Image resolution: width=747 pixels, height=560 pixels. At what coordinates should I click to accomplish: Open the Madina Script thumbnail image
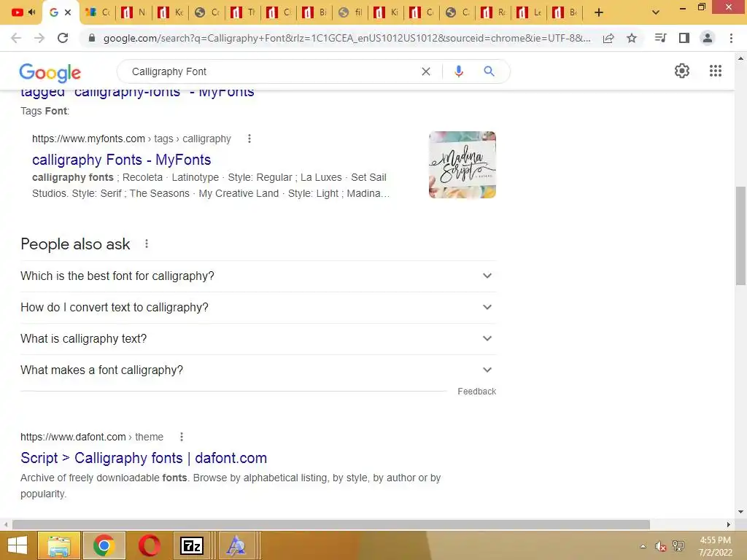click(462, 165)
